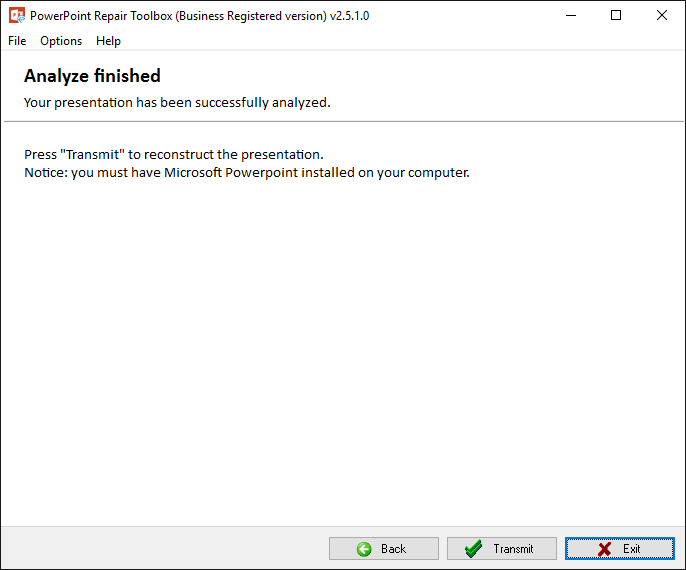Click the PowerPoint Repair Toolbox title icon
This screenshot has width=686, height=570.
[17, 16]
